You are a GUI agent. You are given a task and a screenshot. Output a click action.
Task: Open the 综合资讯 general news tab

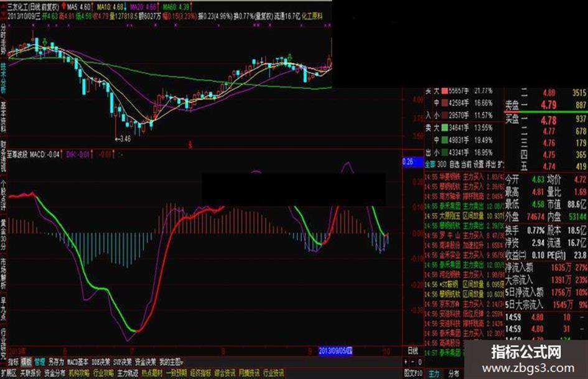[x=225, y=373]
